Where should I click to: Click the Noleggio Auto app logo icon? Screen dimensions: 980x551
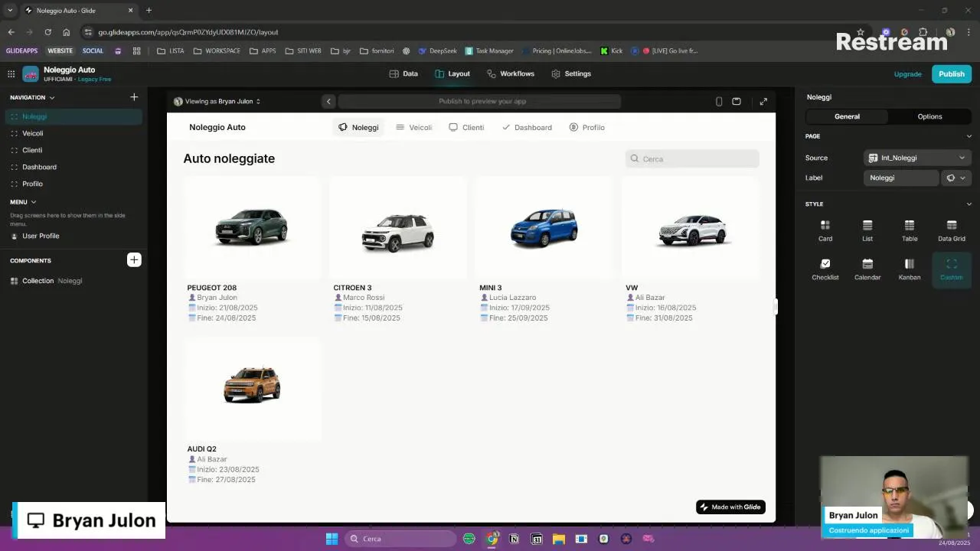[x=31, y=74]
